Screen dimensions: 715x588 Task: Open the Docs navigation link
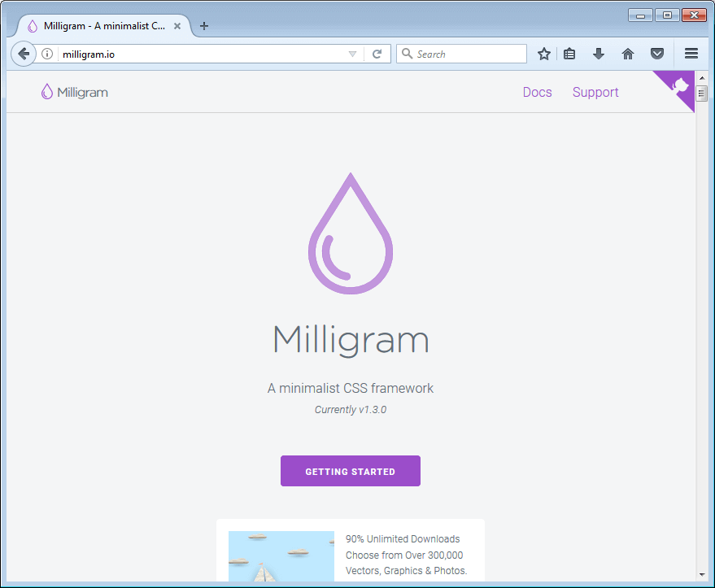point(537,93)
